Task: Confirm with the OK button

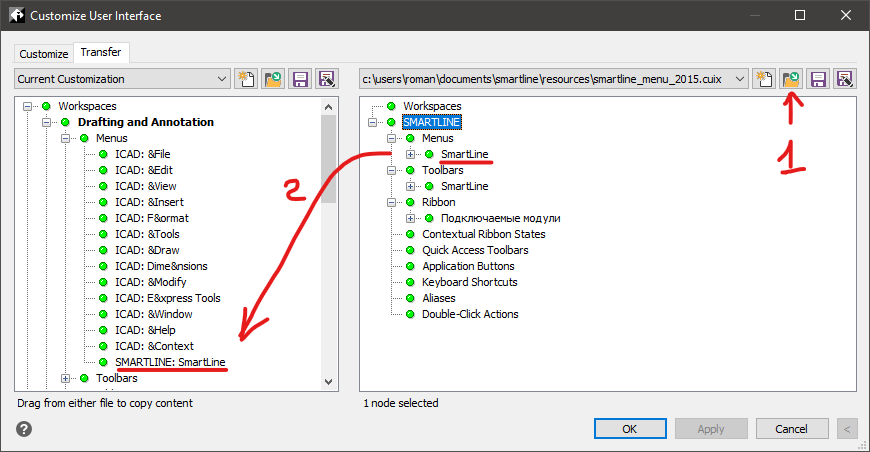Action: 630,429
